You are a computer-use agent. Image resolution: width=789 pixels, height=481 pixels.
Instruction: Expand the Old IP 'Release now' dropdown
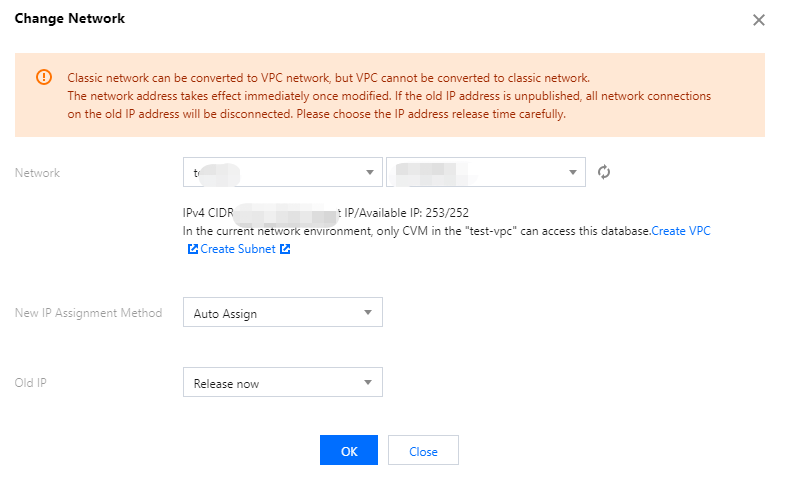(x=283, y=383)
